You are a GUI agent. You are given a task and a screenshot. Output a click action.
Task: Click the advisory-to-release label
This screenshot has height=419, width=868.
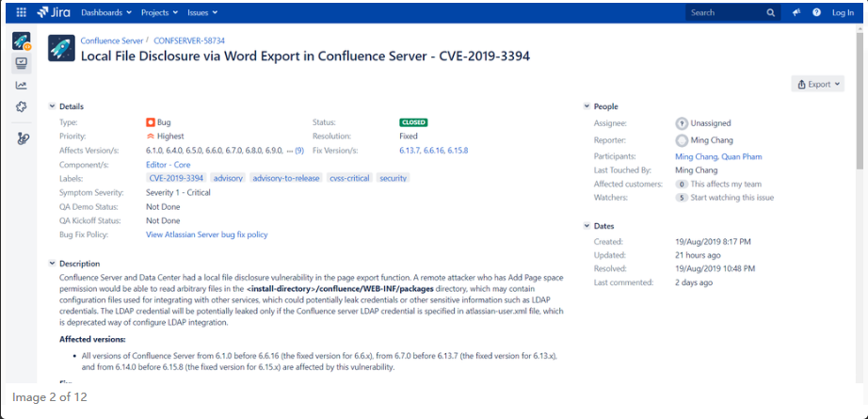pos(286,178)
